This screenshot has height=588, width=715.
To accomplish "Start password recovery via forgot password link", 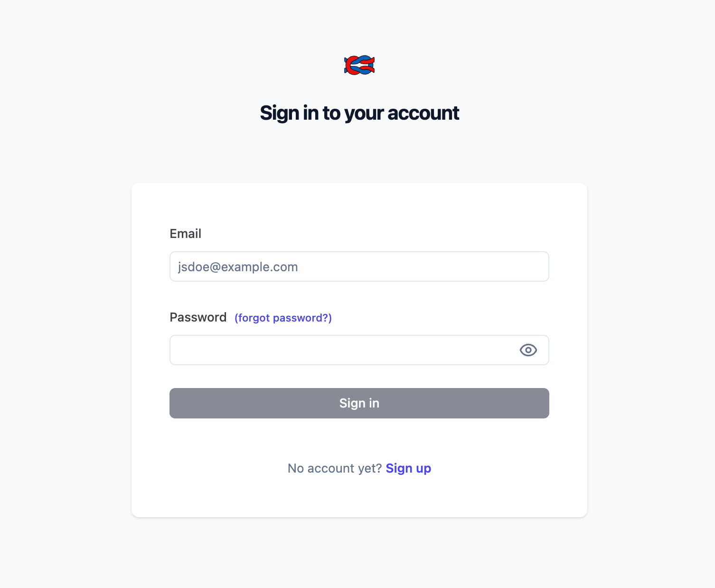I will 283,318.
